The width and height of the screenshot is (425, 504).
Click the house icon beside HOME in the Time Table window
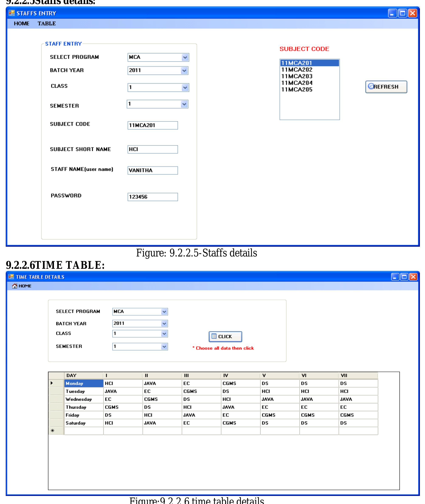click(x=15, y=286)
